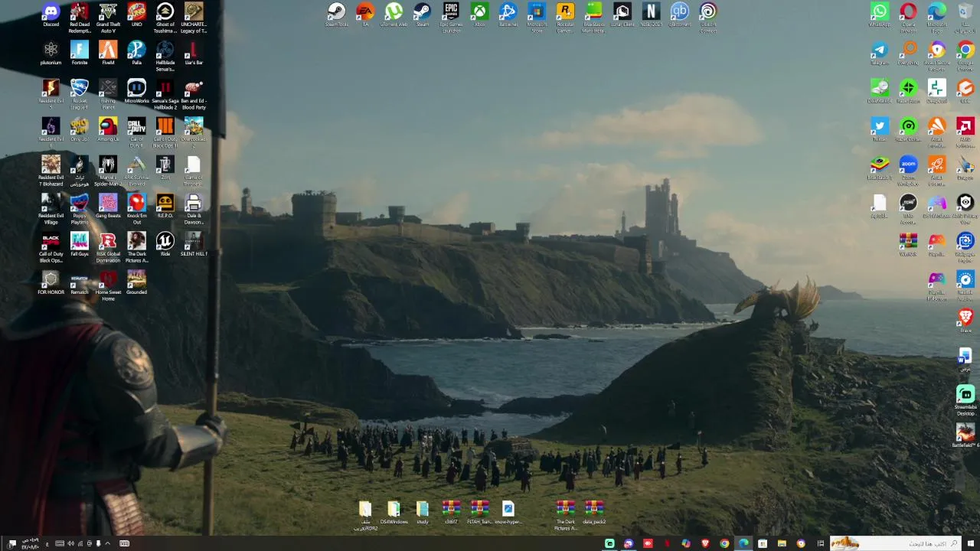Open the Fall Guys shortcut
Screen dimensions: 980x551
pos(80,245)
